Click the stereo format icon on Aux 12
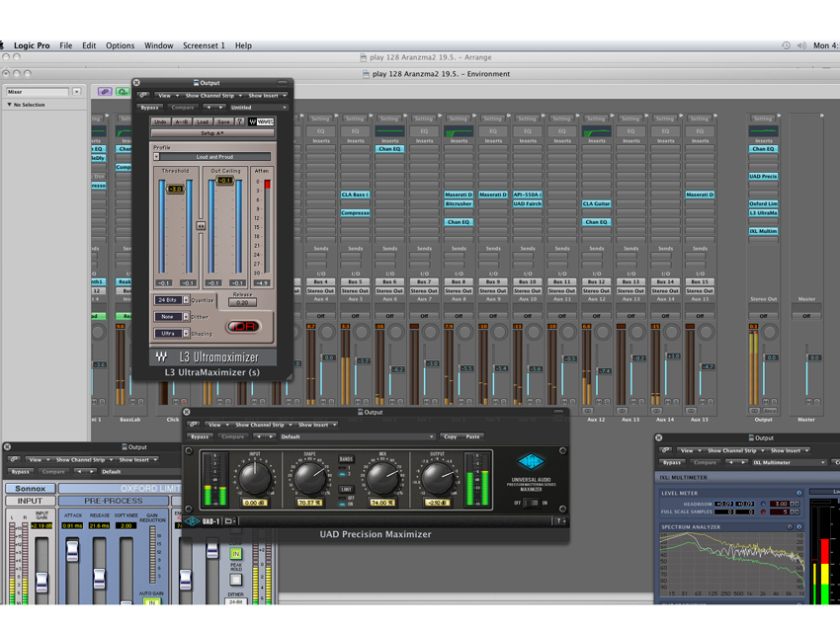Screen dimensions: 840x630 point(588,411)
